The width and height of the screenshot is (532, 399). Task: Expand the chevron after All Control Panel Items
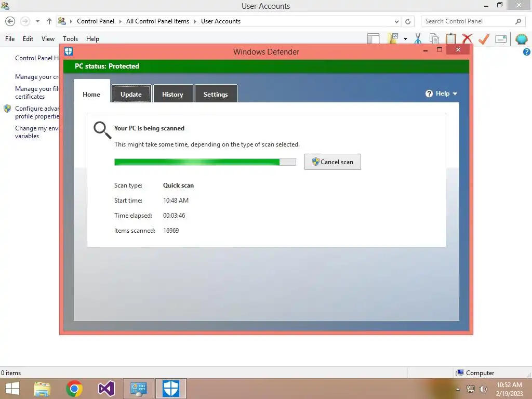coord(195,21)
